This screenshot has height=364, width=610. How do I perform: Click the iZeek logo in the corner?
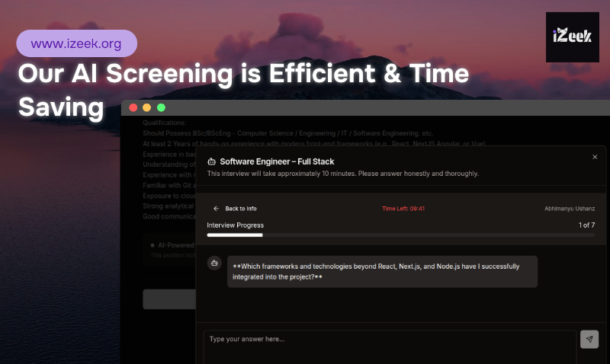pos(573,37)
